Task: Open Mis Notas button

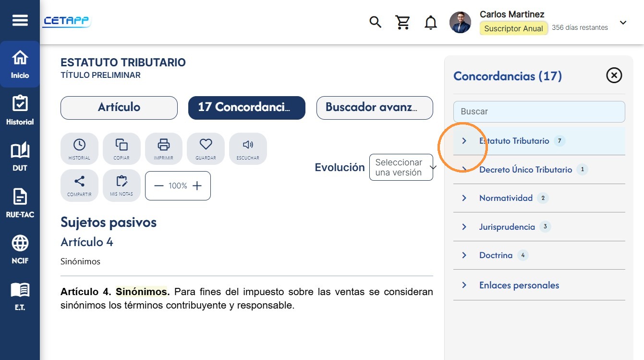Action: point(122,186)
